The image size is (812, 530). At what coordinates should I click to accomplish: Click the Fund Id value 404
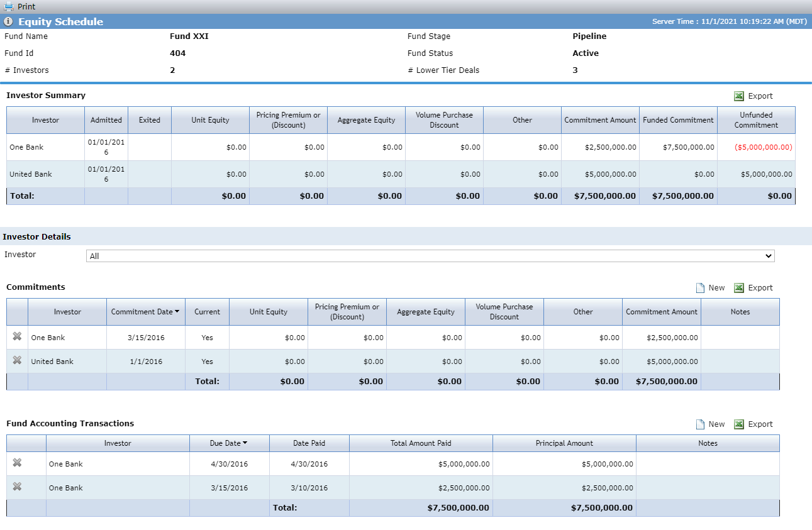point(178,53)
